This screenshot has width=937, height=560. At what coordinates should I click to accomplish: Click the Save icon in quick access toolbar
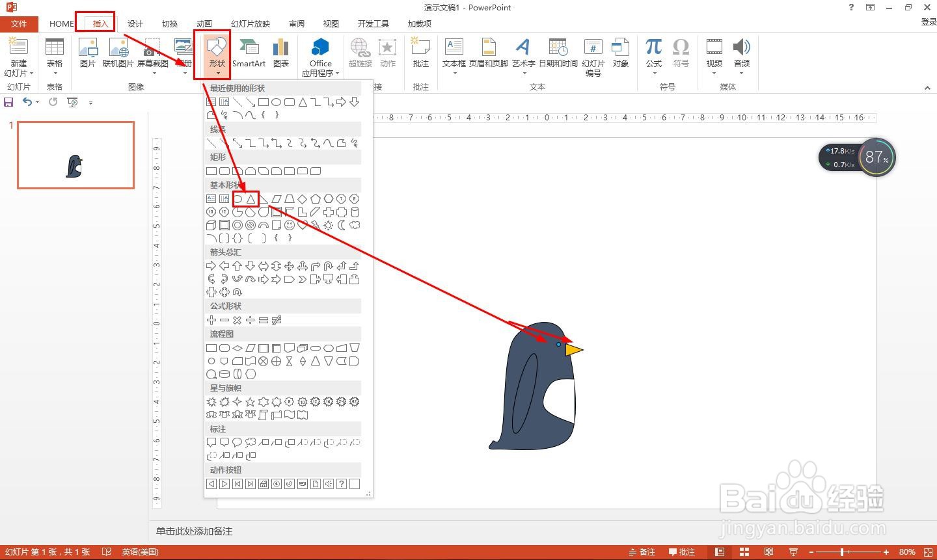[x=8, y=102]
